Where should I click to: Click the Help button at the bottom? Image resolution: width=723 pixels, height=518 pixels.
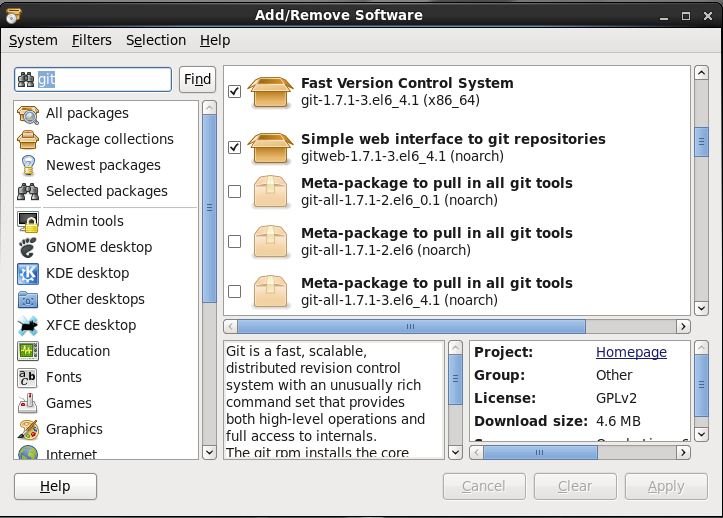tap(55, 486)
